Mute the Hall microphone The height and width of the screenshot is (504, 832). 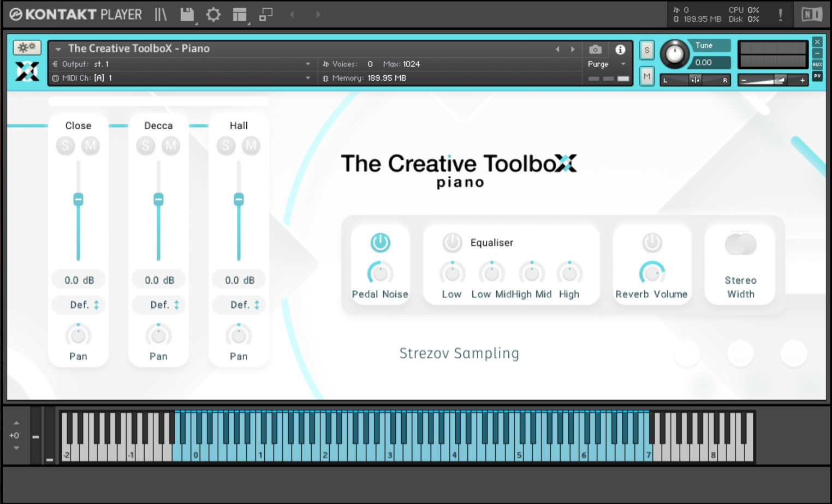pos(251,146)
